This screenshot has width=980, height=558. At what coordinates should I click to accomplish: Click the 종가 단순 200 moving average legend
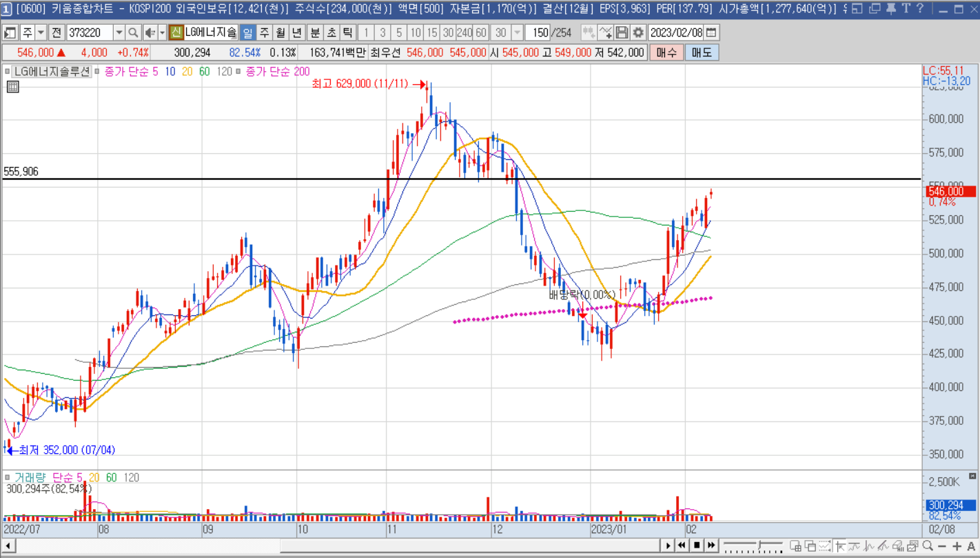coord(277,71)
